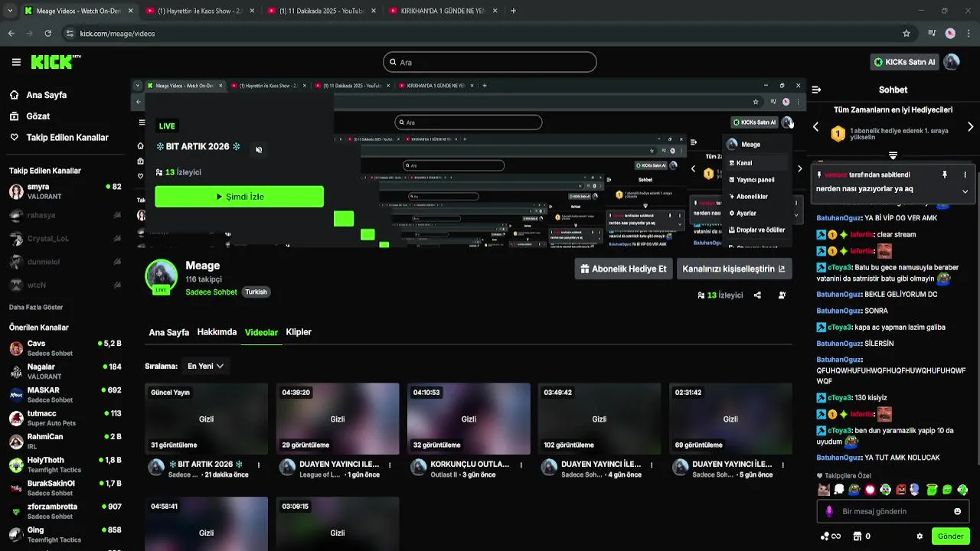Image resolution: width=980 pixels, height=551 pixels.
Task: Unpin the pinned chat message
Action: click(x=945, y=174)
